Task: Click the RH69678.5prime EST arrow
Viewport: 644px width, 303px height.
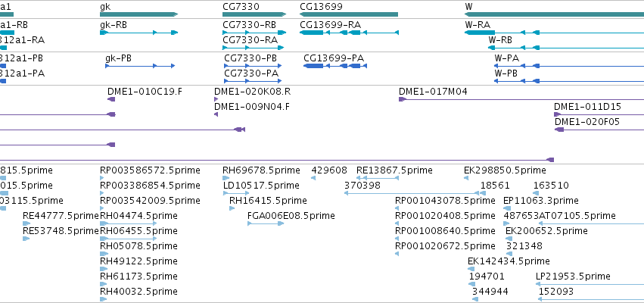Action: [226, 178]
